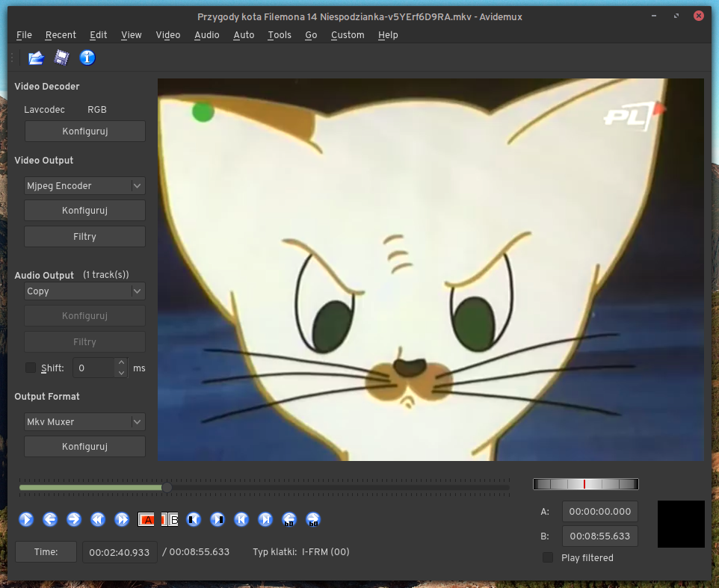Open the Custom menu
Image resolution: width=719 pixels, height=588 pixels.
click(348, 35)
